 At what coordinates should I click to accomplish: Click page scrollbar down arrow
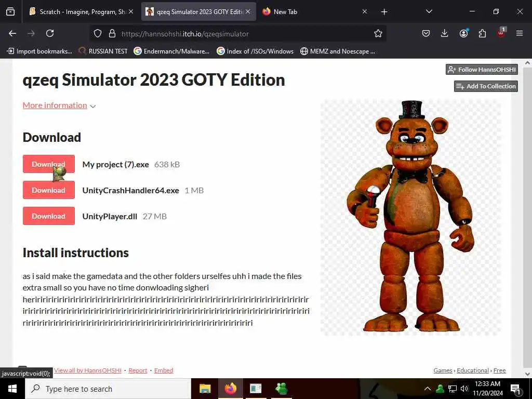528,374
